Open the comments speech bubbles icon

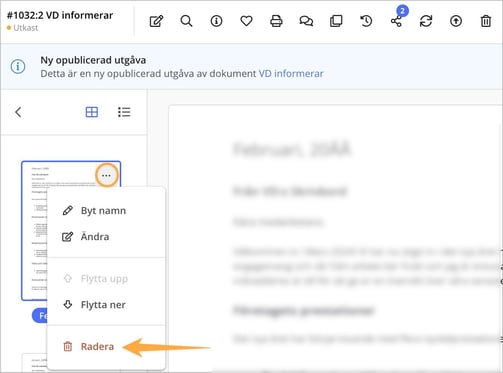pos(306,21)
